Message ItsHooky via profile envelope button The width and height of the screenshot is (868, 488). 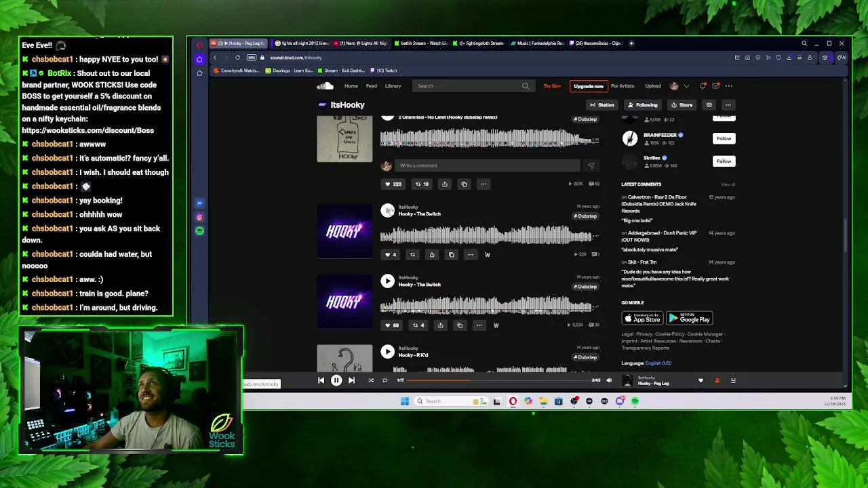(x=709, y=105)
